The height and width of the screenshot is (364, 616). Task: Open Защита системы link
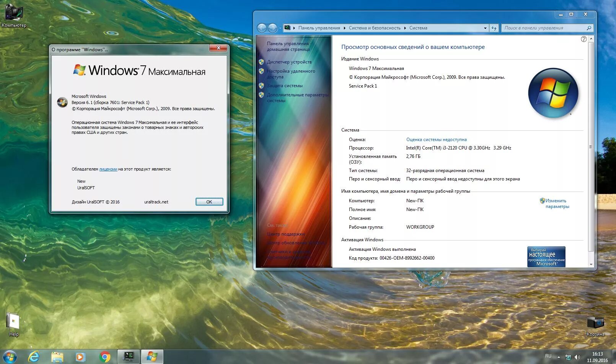[285, 86]
